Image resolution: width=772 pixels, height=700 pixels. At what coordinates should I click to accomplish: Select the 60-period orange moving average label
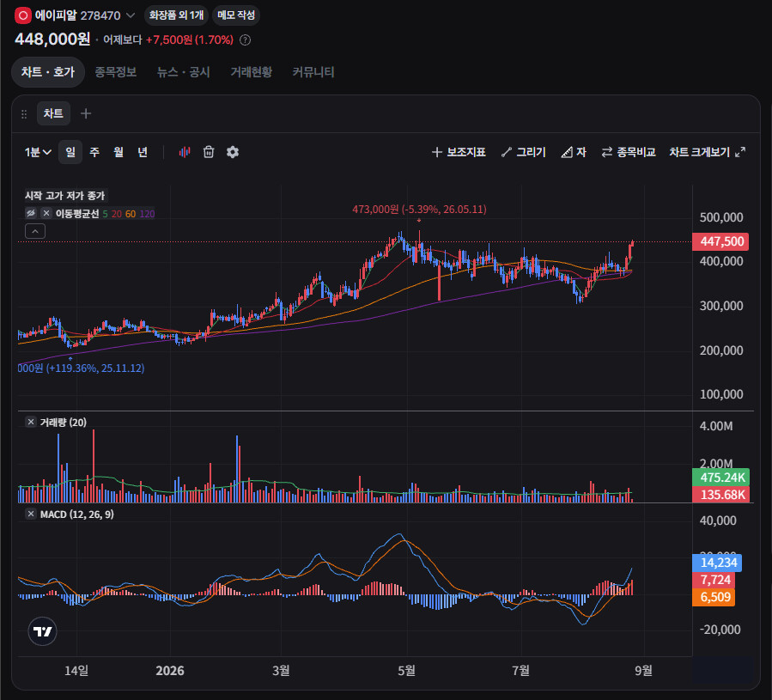tap(131, 214)
